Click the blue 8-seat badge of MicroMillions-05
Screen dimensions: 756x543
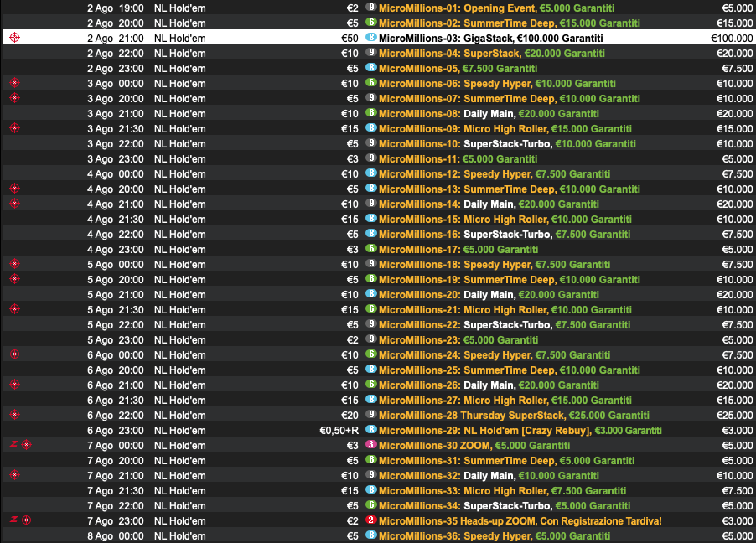(370, 68)
